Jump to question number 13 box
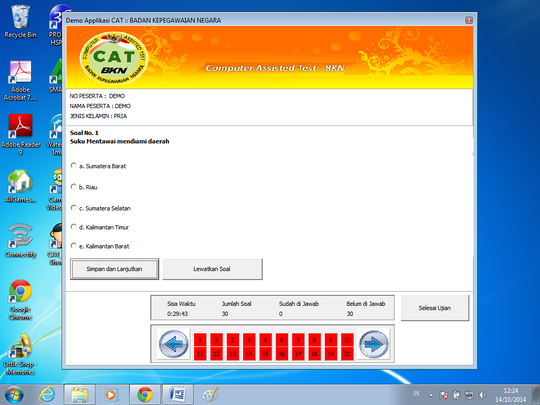Screen dimensions: 540x405 233,354
